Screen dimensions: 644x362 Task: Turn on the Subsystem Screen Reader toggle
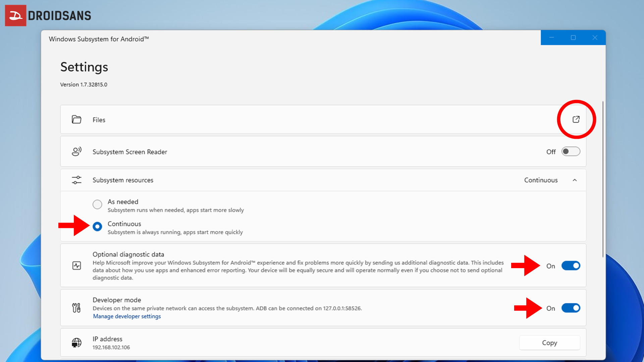point(571,152)
